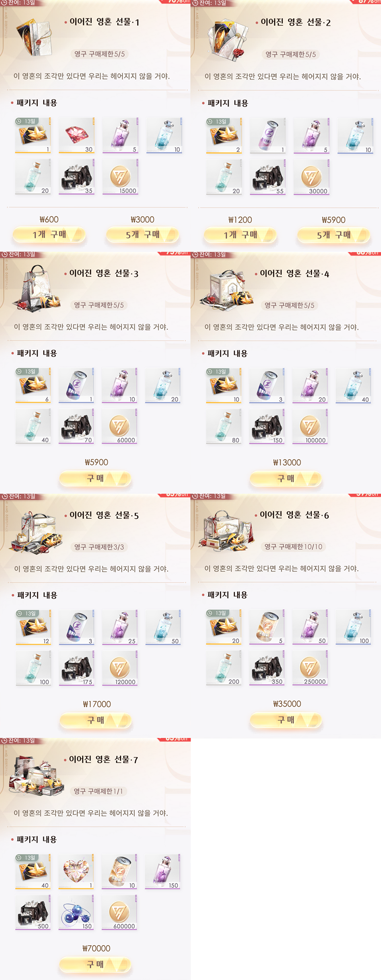Screen dimensions: 381x980
Task: Tap the purple drink can in pack 2
Action: [x=268, y=136]
